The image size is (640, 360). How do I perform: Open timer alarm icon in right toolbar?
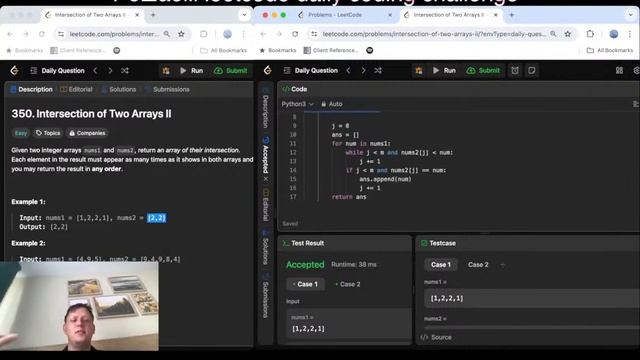[x=515, y=70]
